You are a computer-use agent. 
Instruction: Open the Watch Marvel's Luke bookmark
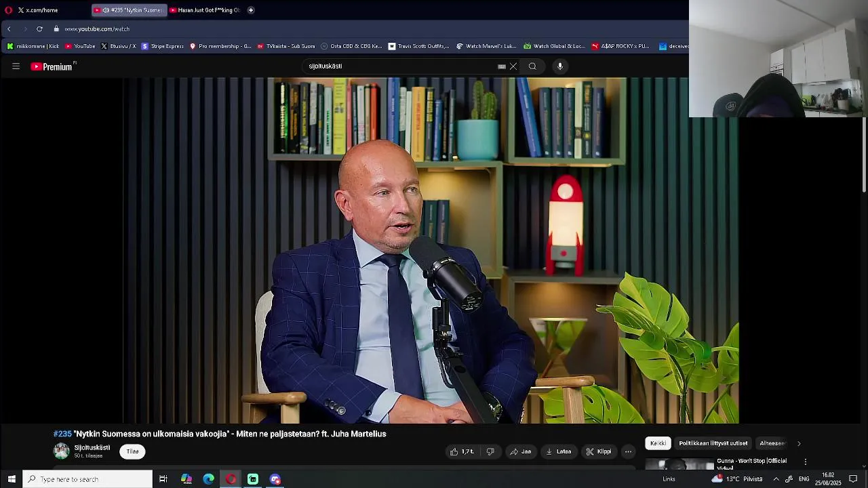[x=486, y=46]
